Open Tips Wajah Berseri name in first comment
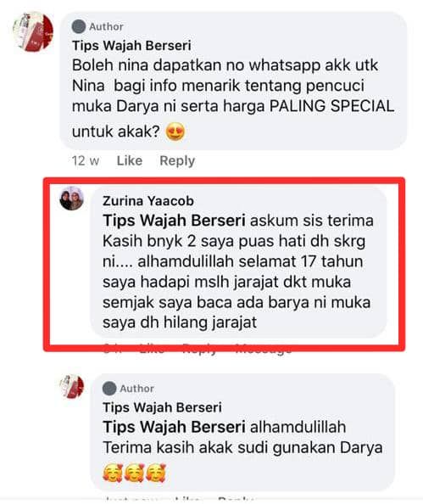The height and width of the screenshot is (504, 423). tap(131, 45)
